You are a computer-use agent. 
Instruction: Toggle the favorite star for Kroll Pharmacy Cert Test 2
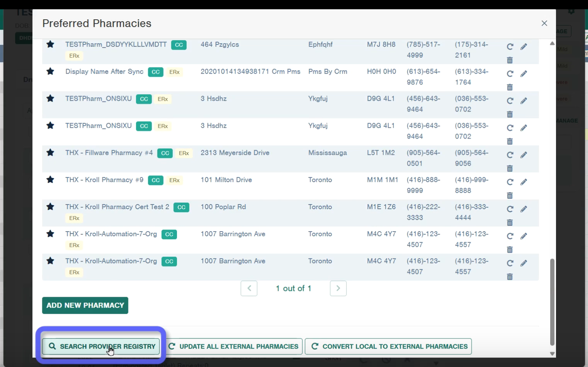(x=50, y=206)
